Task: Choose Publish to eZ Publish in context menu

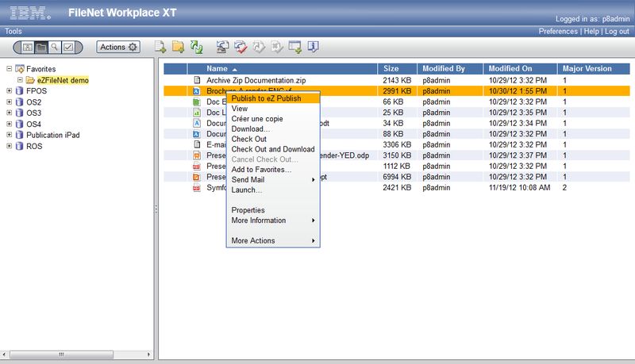Action: pyautogui.click(x=273, y=98)
